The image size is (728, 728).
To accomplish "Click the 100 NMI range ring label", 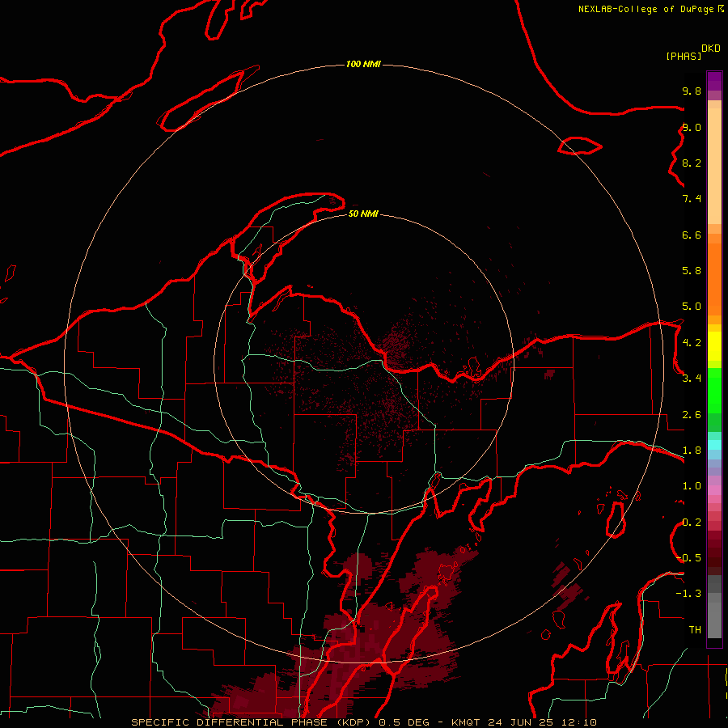I will click(x=363, y=64).
